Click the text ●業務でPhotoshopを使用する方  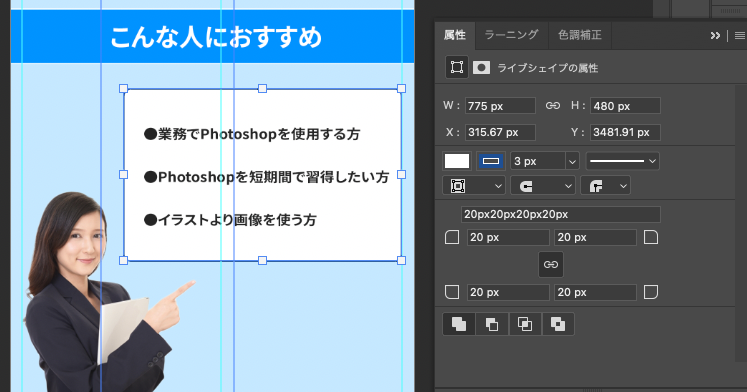tap(252, 134)
